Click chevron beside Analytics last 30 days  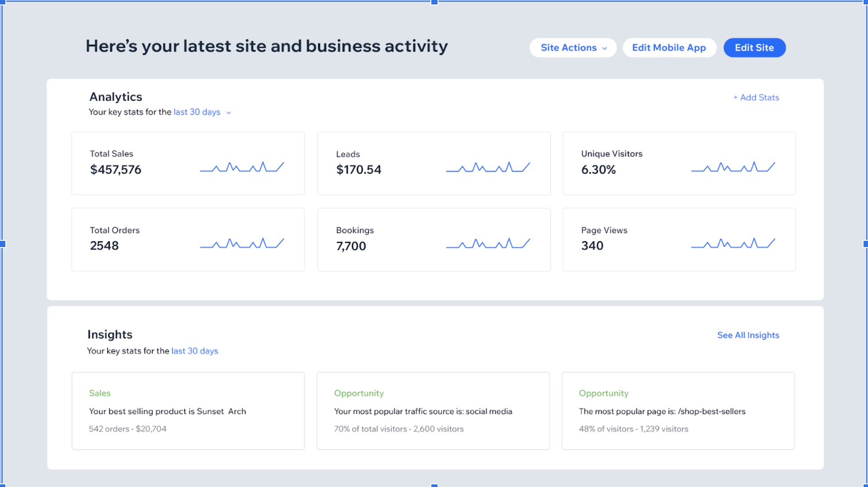[x=229, y=113]
